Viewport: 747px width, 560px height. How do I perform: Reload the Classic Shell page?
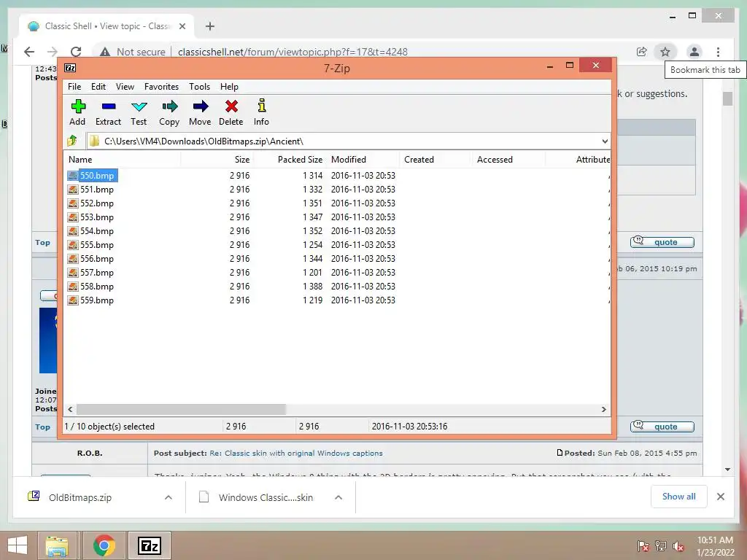[76, 52]
